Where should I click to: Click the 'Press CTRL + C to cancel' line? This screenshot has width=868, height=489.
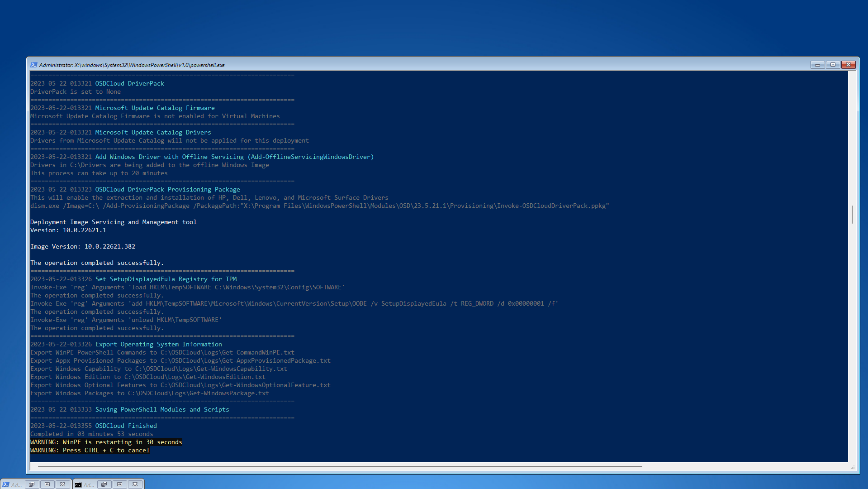point(90,450)
